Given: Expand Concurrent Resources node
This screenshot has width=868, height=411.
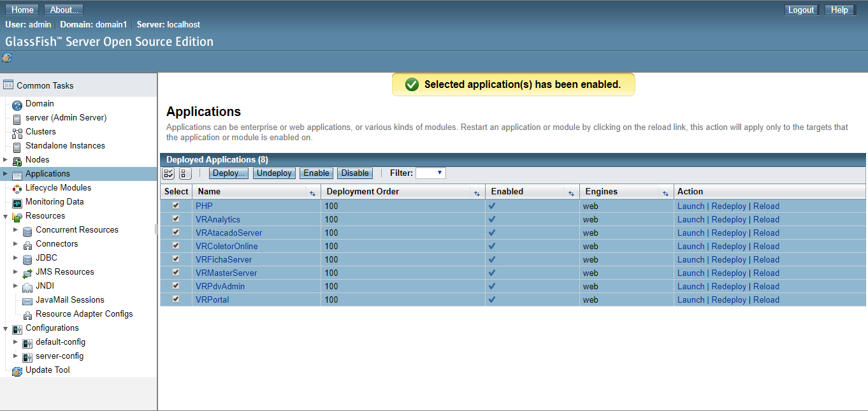Looking at the screenshot, I should 16,229.
